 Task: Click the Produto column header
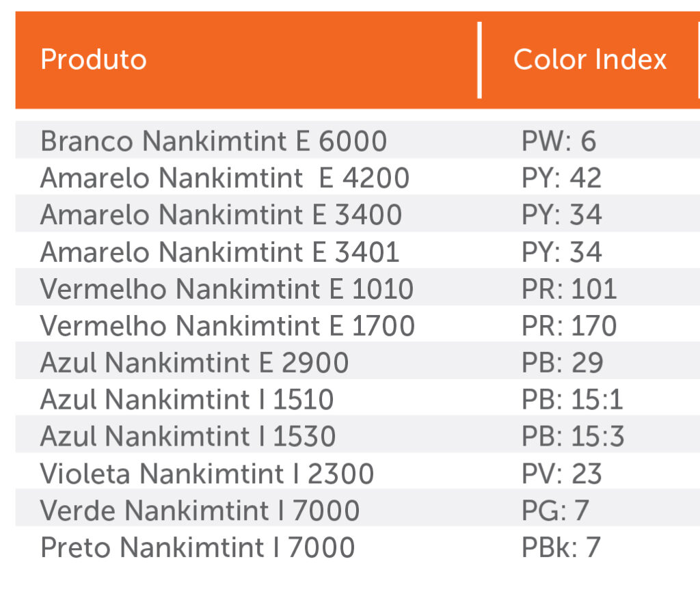[x=94, y=59]
